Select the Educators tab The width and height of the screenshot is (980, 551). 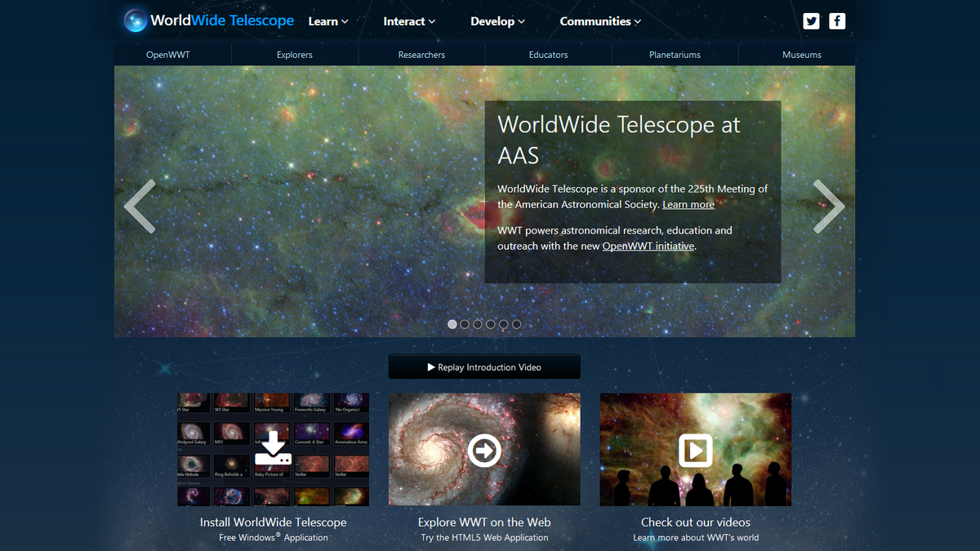[548, 55]
